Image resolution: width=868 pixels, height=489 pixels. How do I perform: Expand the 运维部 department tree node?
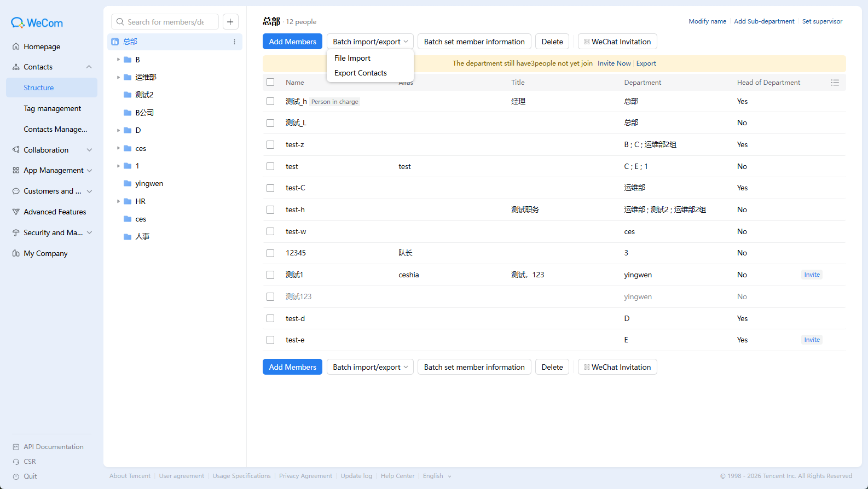(x=118, y=77)
